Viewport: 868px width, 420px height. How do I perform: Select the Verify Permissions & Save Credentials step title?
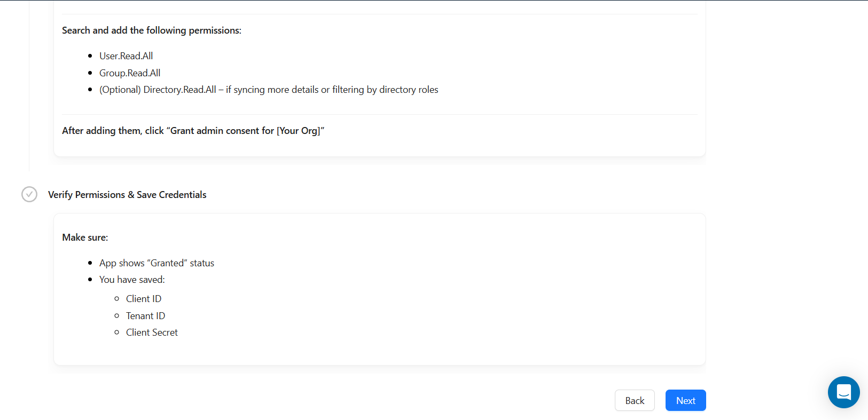127,195
